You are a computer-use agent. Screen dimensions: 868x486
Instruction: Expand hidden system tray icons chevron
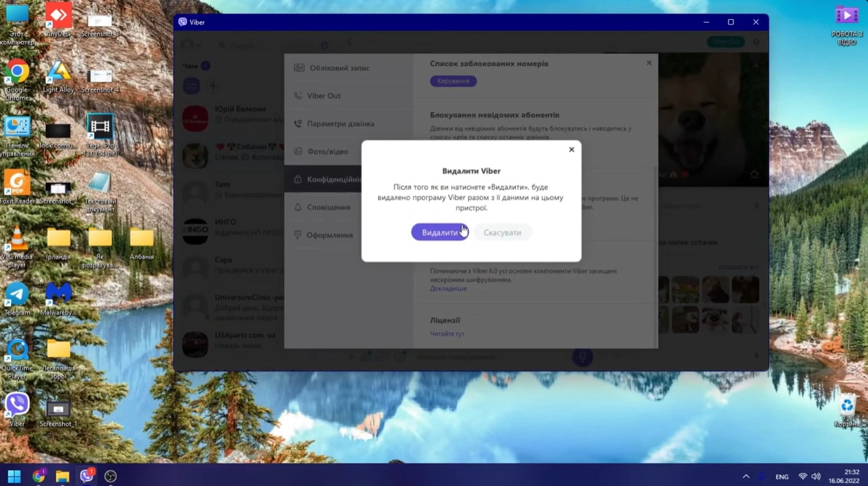(x=746, y=476)
